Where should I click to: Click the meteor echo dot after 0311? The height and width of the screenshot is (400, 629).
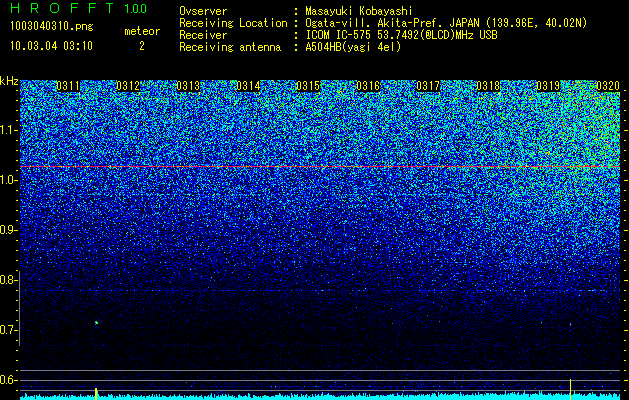97,323
